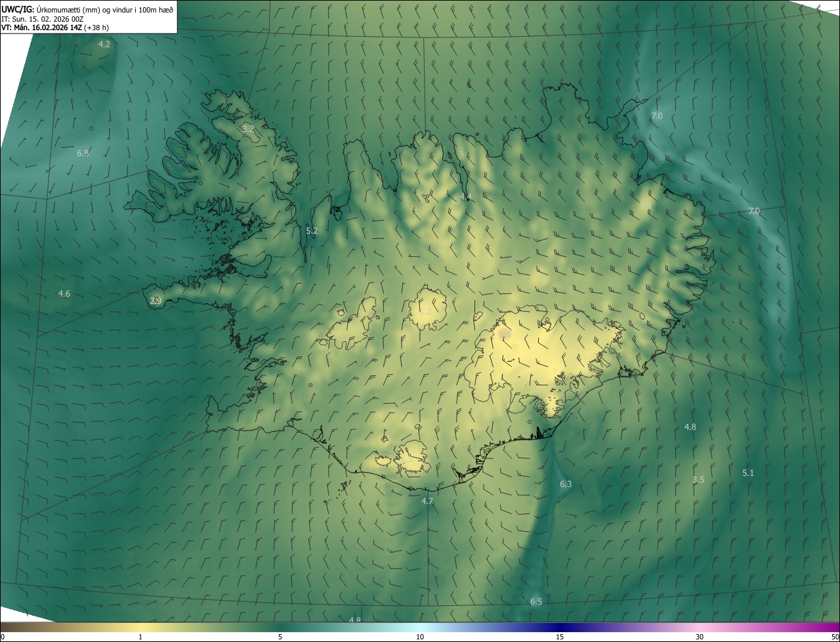The width and height of the screenshot is (840, 642).
Task: Click the 2.9 value label on Snæfellsnes tip
Action: coord(156,301)
